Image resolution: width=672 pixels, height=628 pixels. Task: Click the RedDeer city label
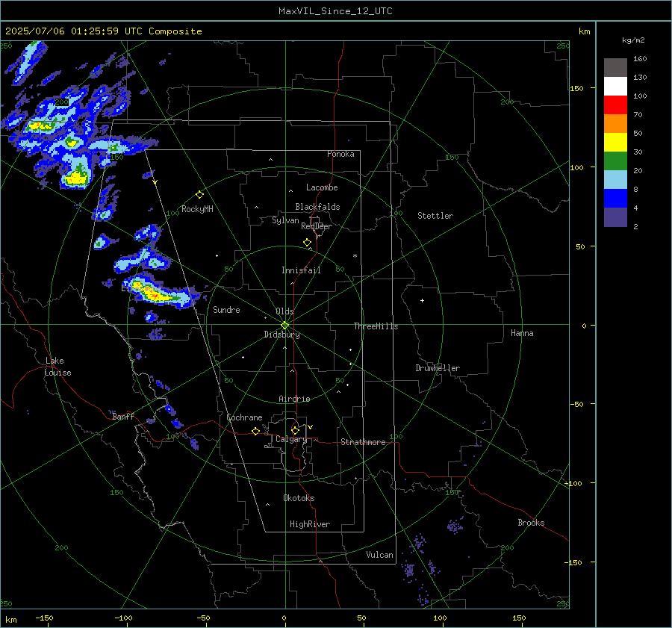pyautogui.click(x=317, y=226)
